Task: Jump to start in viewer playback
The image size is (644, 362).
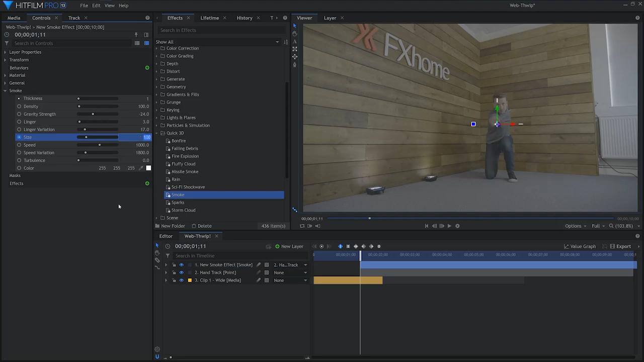Action: pyautogui.click(x=427, y=226)
